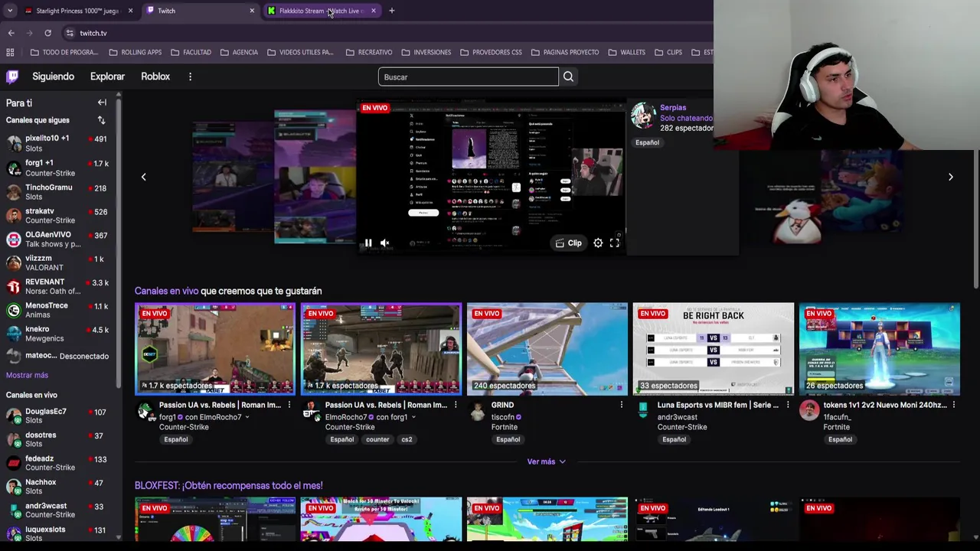
Task: Unmute the featured stream volume
Action: tap(385, 243)
